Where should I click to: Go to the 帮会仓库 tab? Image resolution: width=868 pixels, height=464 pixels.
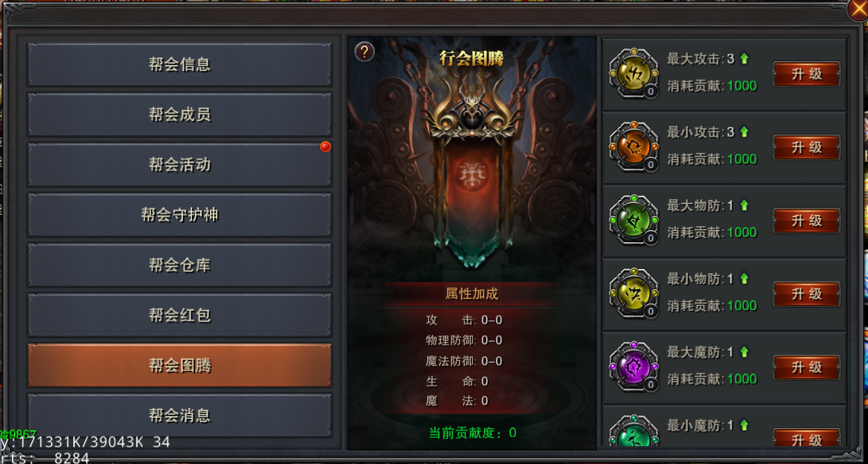pyautogui.click(x=180, y=265)
